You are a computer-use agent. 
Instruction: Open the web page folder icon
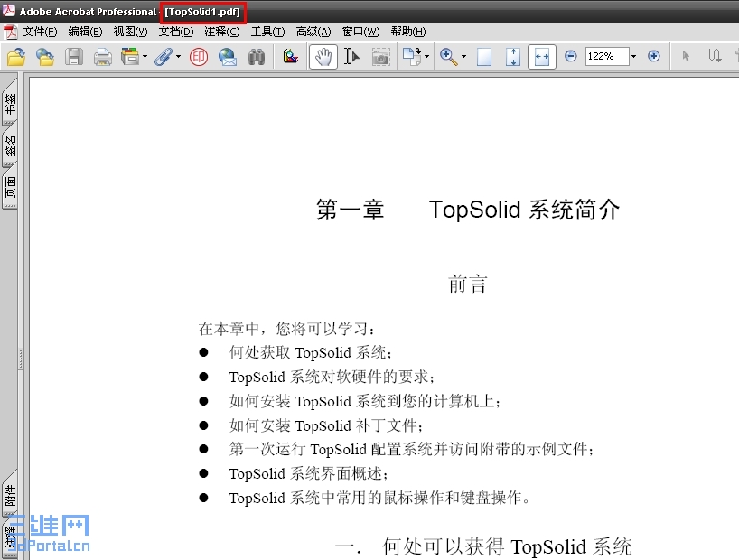[x=45, y=57]
